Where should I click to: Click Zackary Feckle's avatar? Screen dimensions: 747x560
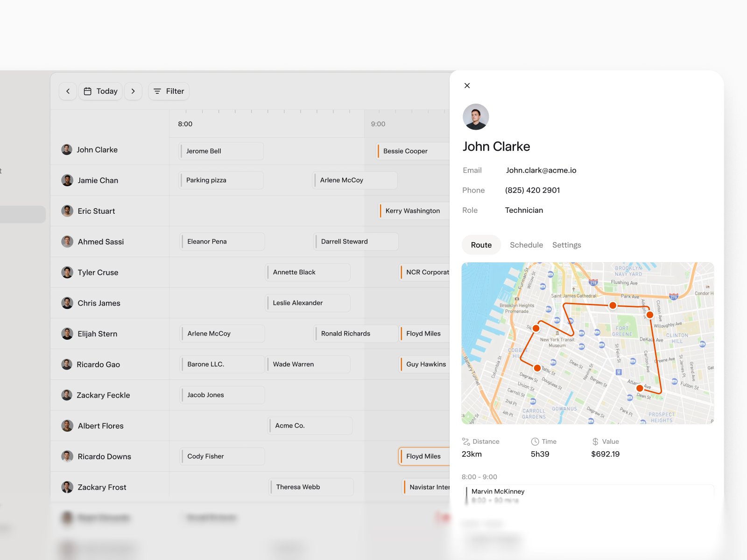[x=67, y=395]
